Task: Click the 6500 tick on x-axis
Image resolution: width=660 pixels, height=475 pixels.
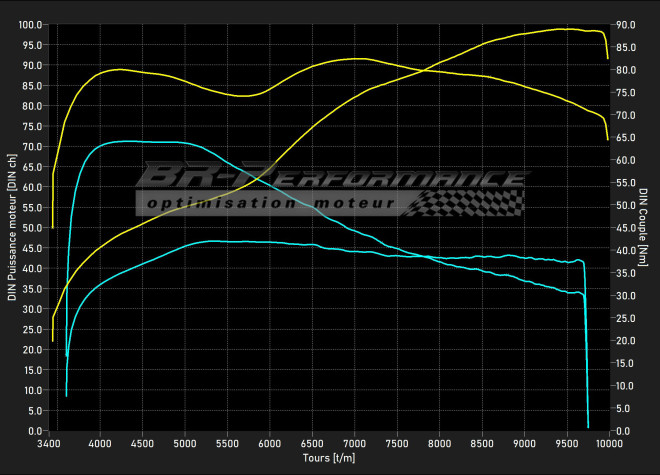Action: [312, 443]
